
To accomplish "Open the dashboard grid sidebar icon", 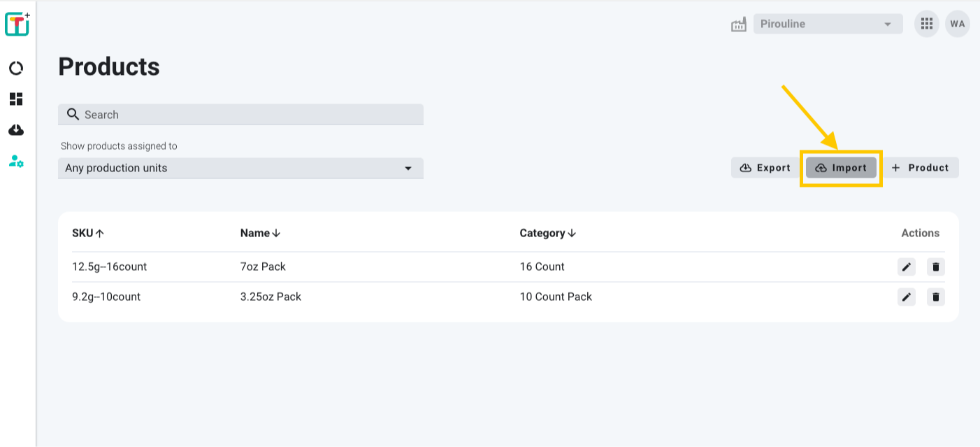I will pos(16,99).
